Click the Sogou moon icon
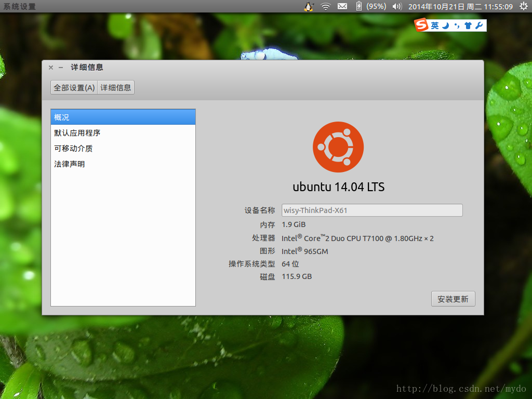532x399 pixels. click(x=446, y=25)
